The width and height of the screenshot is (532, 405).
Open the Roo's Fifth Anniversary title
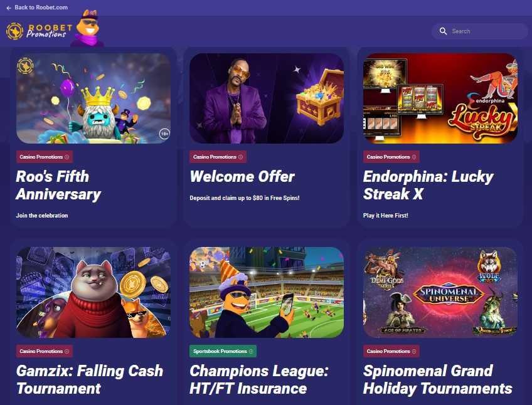click(x=58, y=185)
